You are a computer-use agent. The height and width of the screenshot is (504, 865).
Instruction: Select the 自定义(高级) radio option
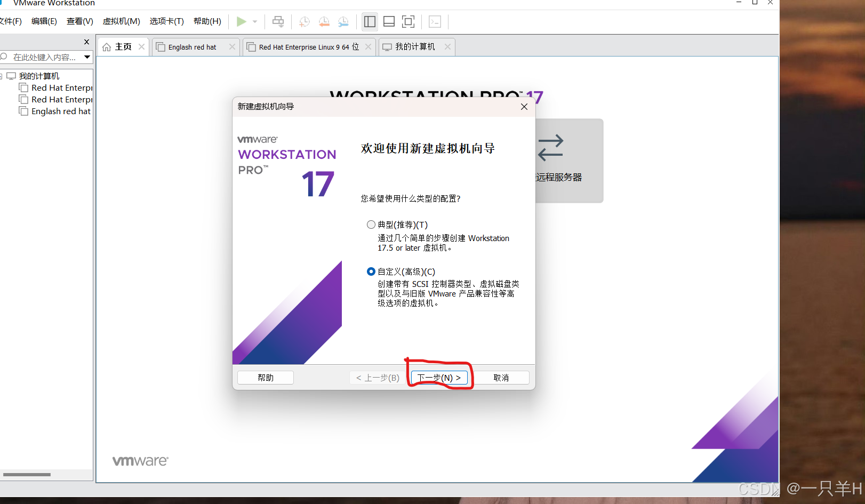(371, 271)
